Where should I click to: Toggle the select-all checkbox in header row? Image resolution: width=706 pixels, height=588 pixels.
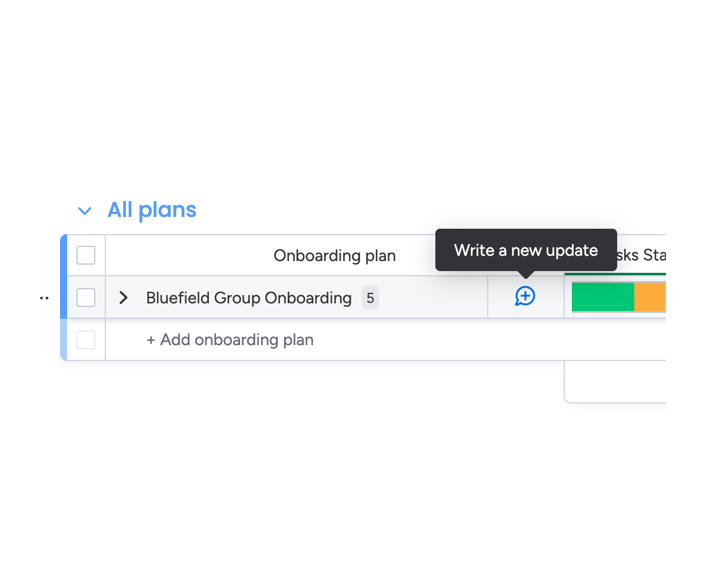point(86,255)
